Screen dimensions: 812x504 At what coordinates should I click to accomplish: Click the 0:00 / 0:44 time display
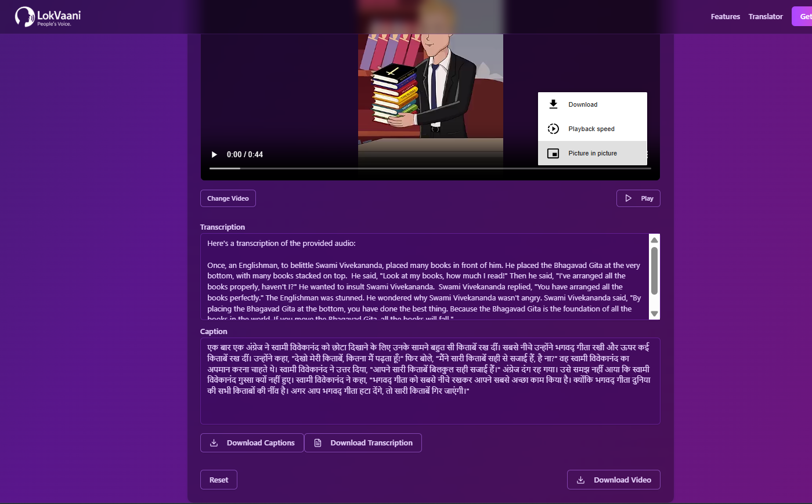click(x=245, y=155)
